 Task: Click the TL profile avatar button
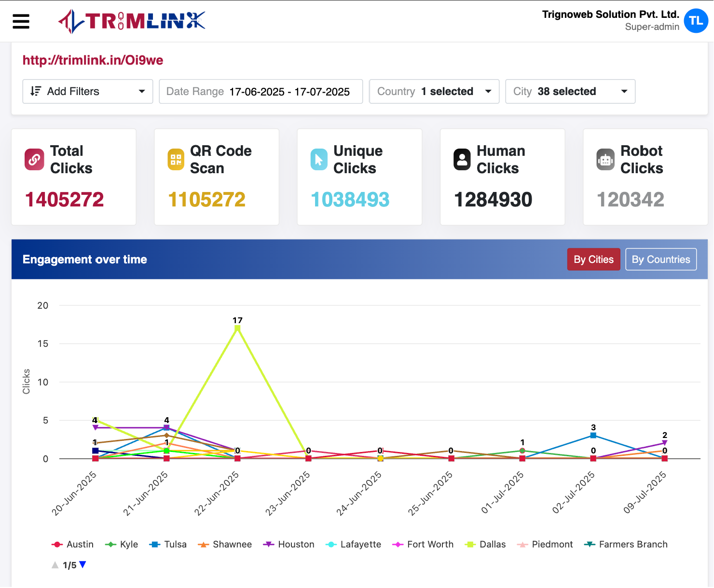(696, 21)
